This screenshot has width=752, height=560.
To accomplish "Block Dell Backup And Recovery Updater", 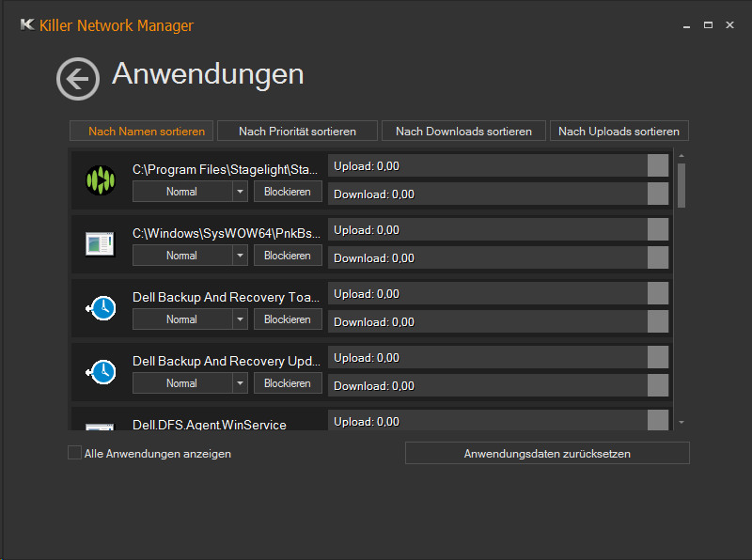I will pos(288,383).
